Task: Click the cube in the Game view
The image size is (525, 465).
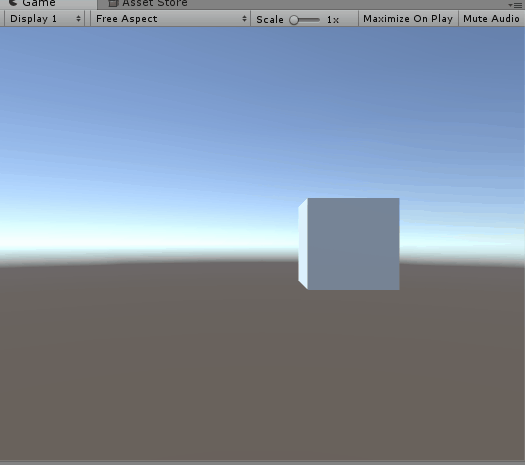Action: point(349,244)
